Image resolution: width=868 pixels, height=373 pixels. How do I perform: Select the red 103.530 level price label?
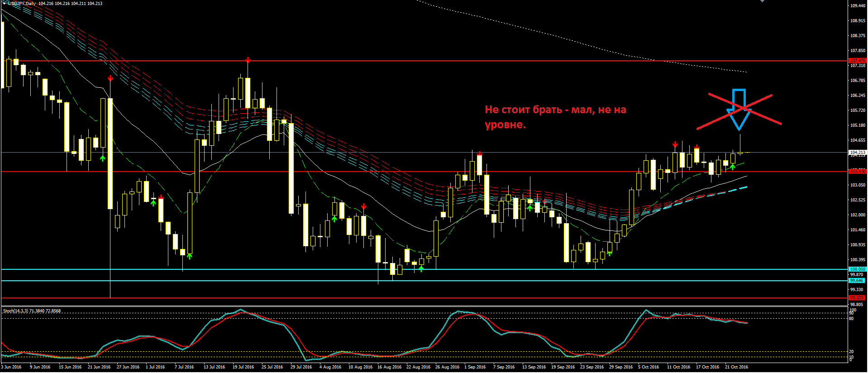point(858,172)
